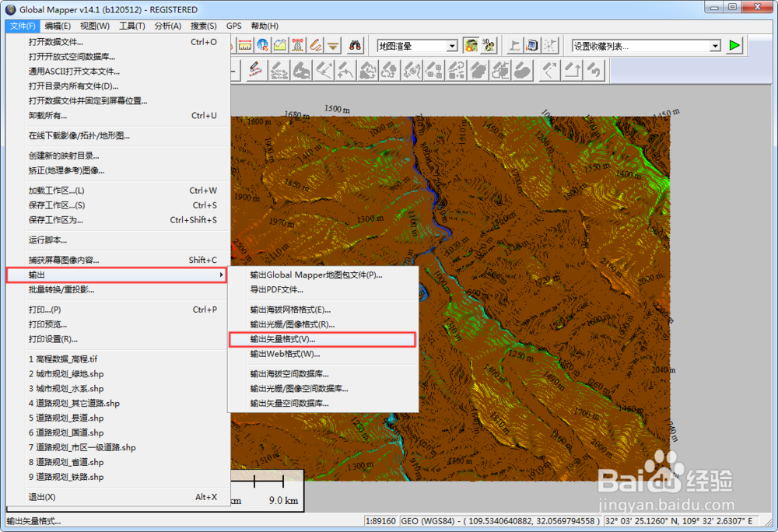Viewport: 778px width, 532px height.
Task: Click the GPS device screen icon
Action: click(x=532, y=46)
